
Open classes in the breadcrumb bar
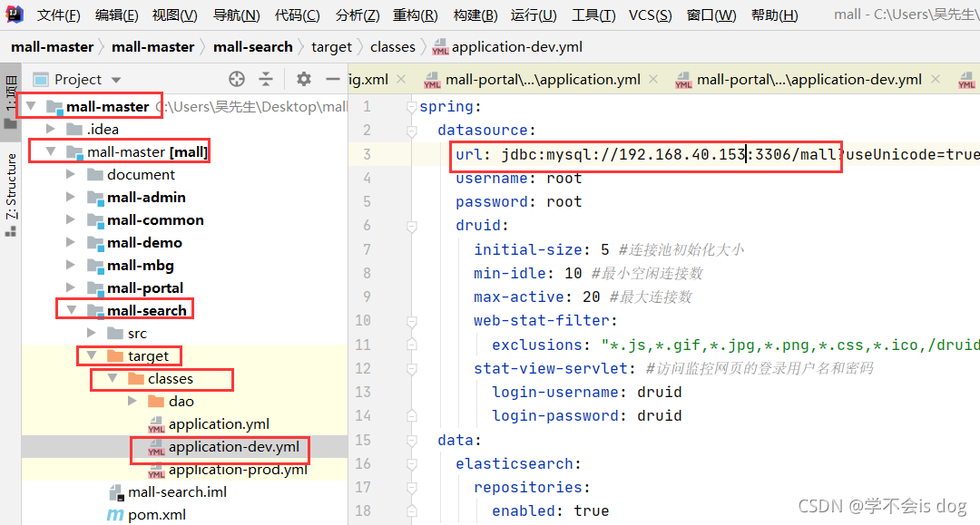392,46
